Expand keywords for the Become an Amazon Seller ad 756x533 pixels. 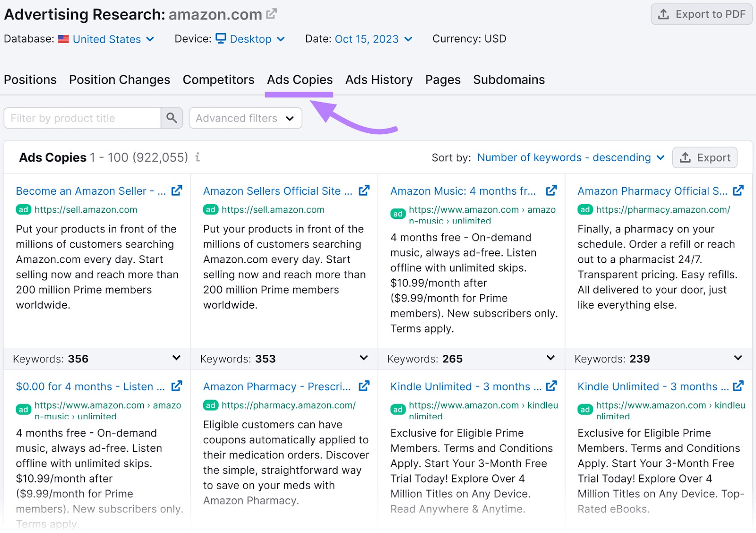tap(176, 358)
